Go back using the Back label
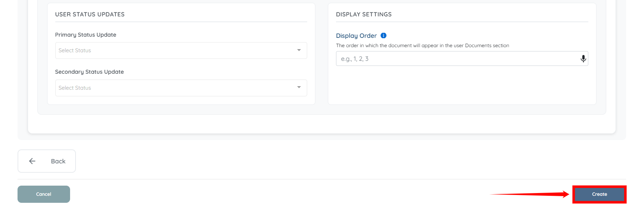 click(x=58, y=161)
